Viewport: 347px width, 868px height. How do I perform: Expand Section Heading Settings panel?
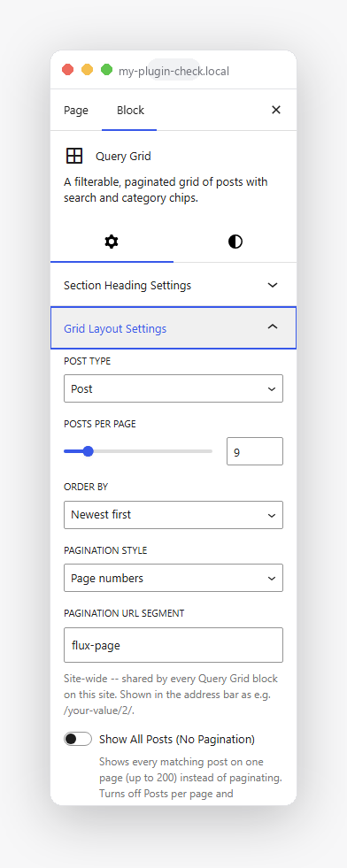click(173, 286)
